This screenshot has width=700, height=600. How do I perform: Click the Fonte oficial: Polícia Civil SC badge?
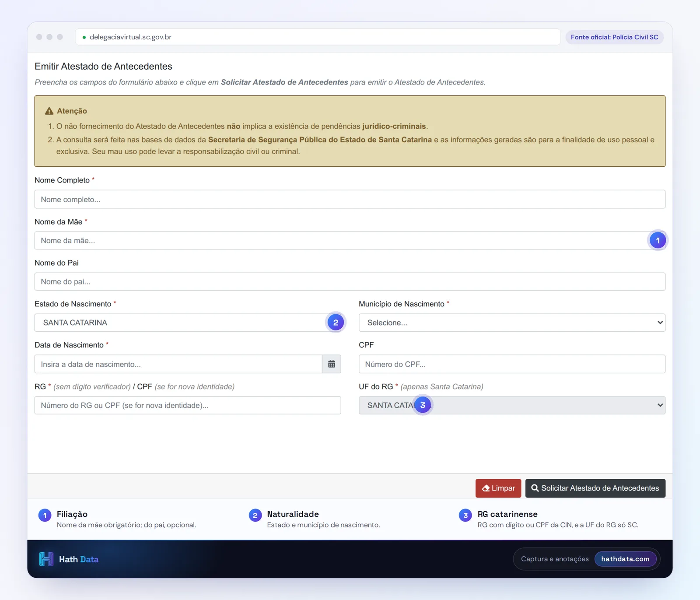[614, 37]
